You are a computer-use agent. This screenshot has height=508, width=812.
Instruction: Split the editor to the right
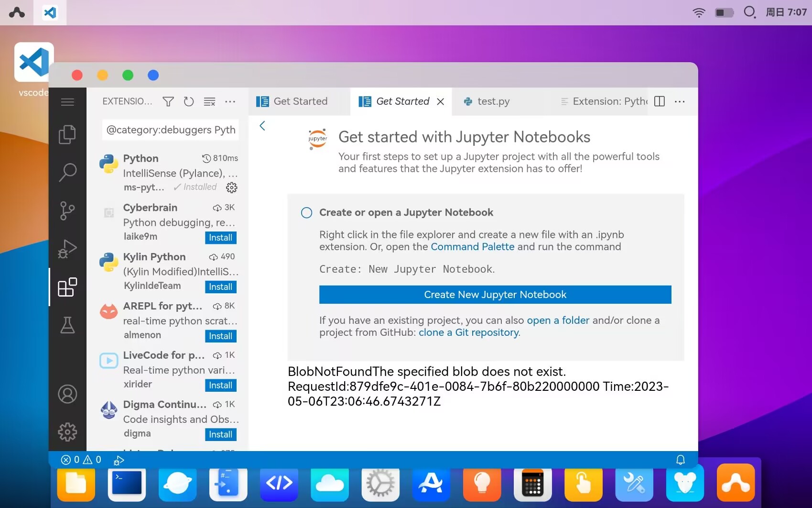660,101
